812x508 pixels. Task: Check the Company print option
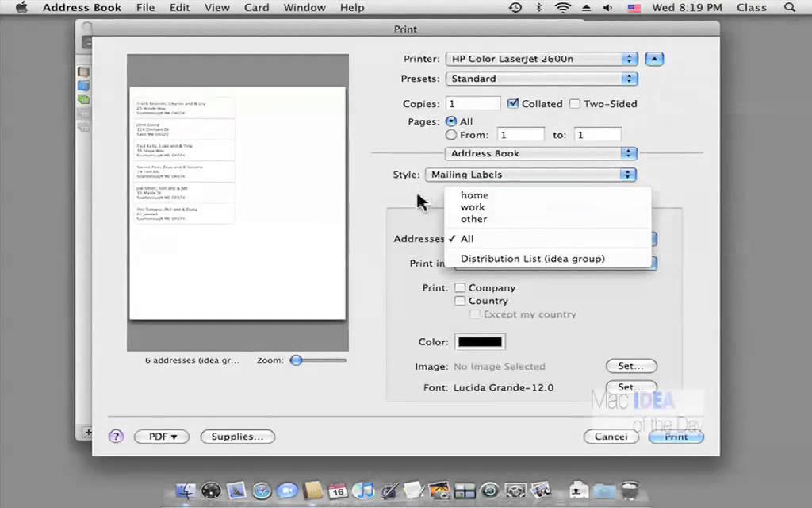460,287
